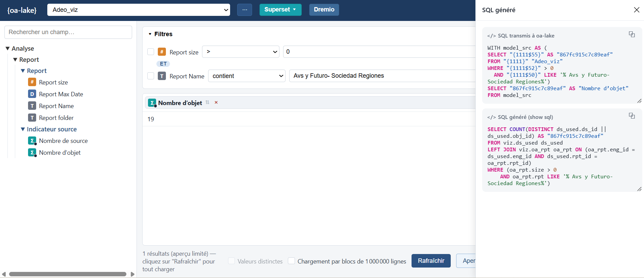Image resolution: width=644 pixels, height=278 pixels.
Task: Toggle the Valeurs distinctes checkbox
Action: [x=231, y=261]
